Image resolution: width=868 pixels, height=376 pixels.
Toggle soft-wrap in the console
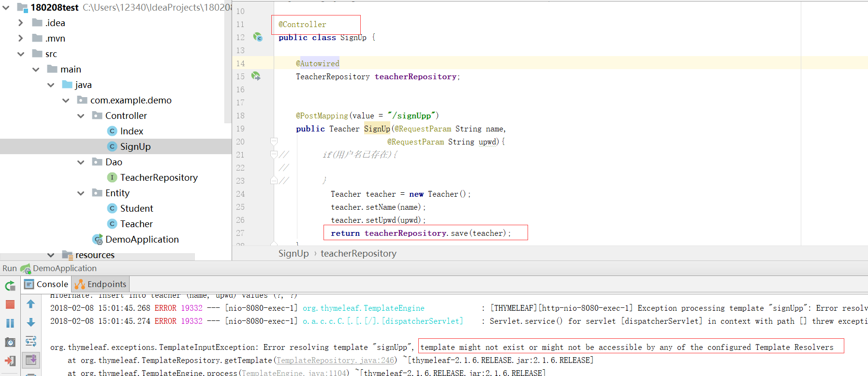click(x=30, y=341)
